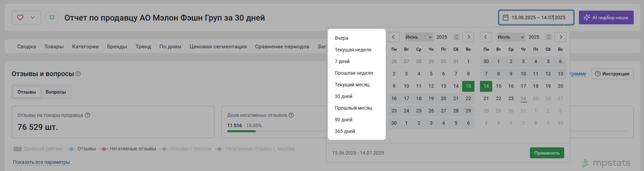Select the Отзывы toggle tab
644x171 pixels.
(26, 92)
